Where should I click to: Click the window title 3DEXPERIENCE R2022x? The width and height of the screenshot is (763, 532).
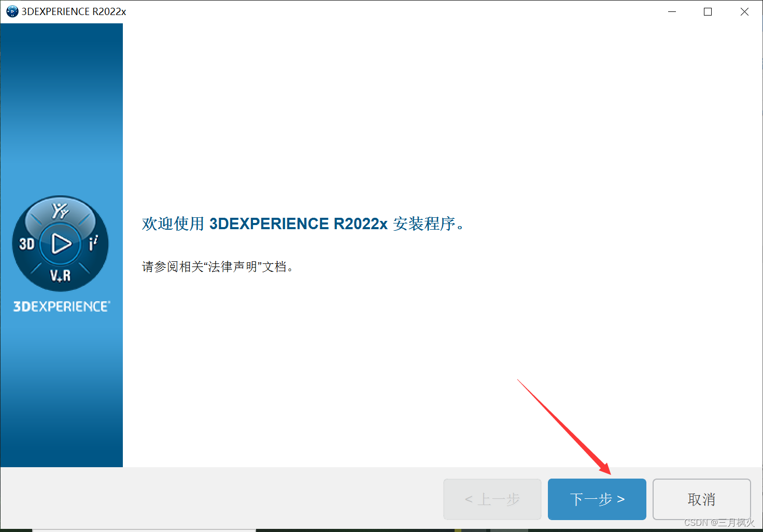(74, 11)
